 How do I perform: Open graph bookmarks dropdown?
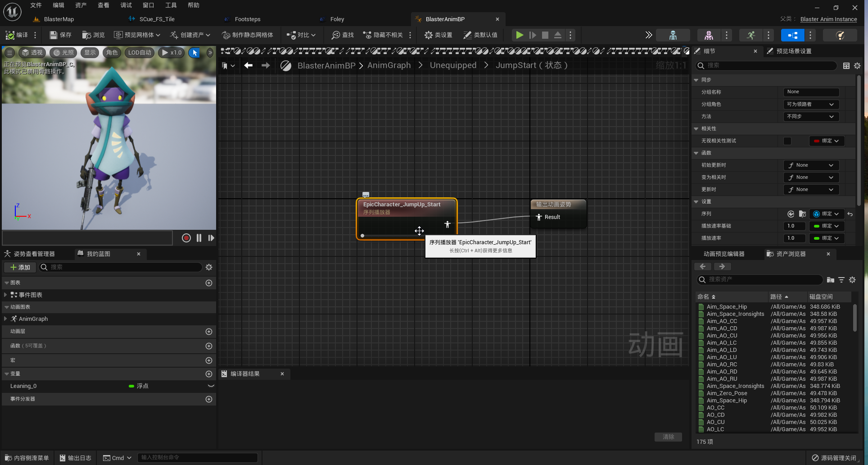(x=229, y=66)
